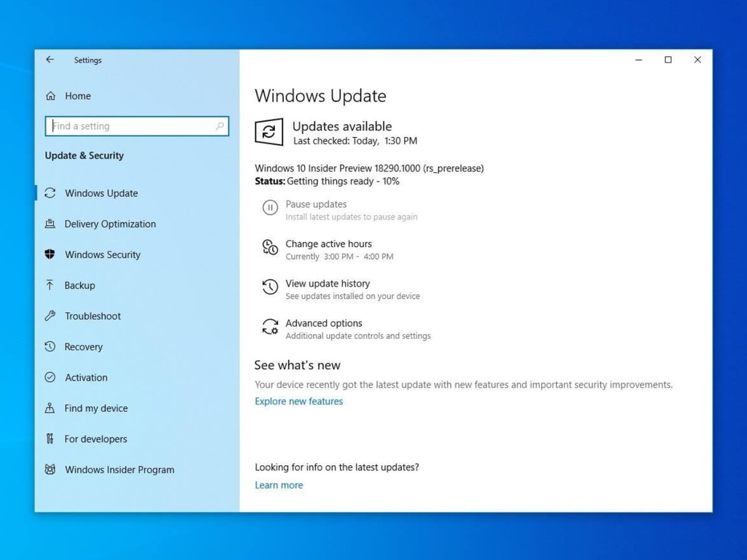Click 'Status: Getting things ready - 10%' text
This screenshot has width=747, height=560.
pos(327,181)
